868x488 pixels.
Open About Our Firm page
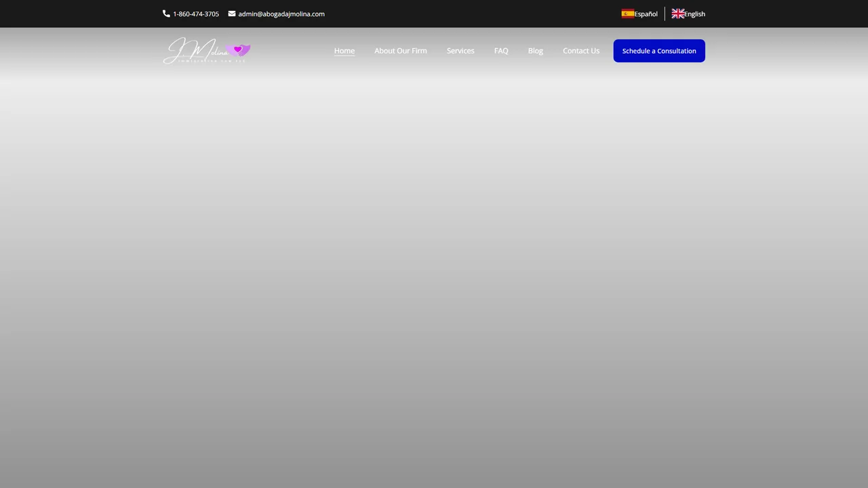coord(401,51)
